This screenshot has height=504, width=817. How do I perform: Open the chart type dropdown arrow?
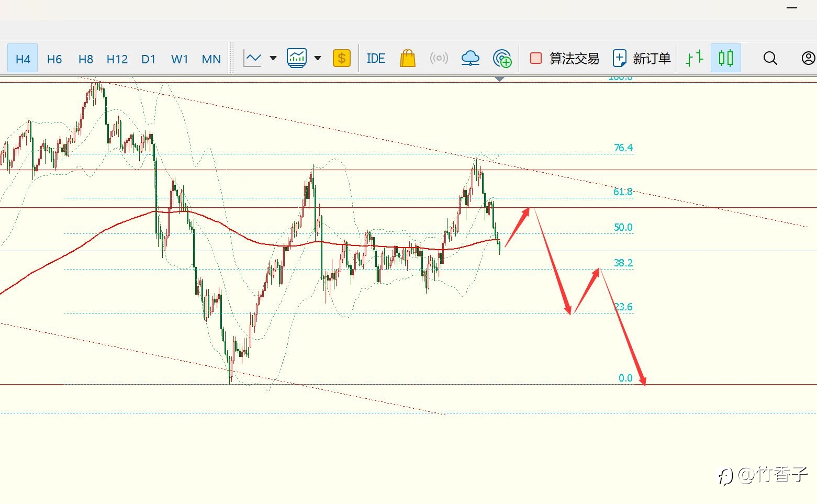point(273,58)
